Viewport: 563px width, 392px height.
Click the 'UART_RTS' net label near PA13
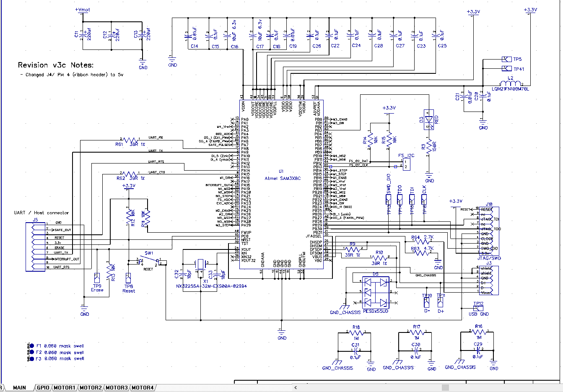pyautogui.click(x=156, y=162)
